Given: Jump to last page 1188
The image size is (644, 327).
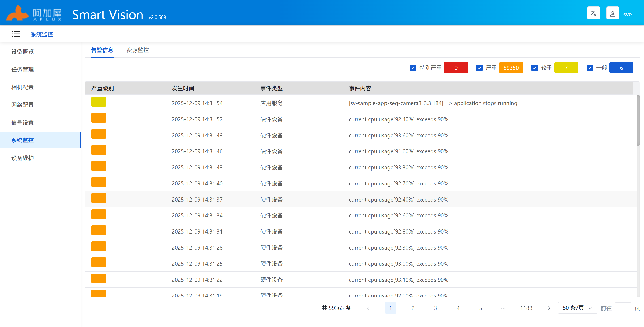Looking at the screenshot, I should pyautogui.click(x=526, y=308).
